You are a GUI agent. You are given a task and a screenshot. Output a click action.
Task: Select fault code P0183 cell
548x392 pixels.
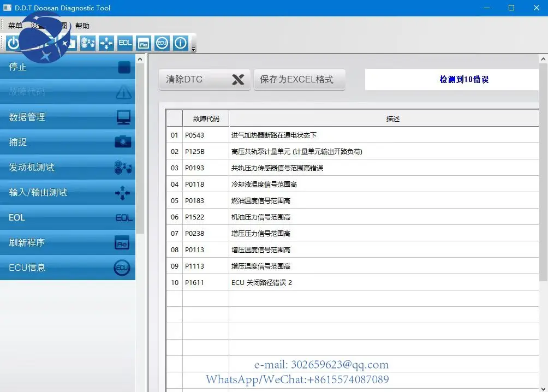click(x=206, y=201)
